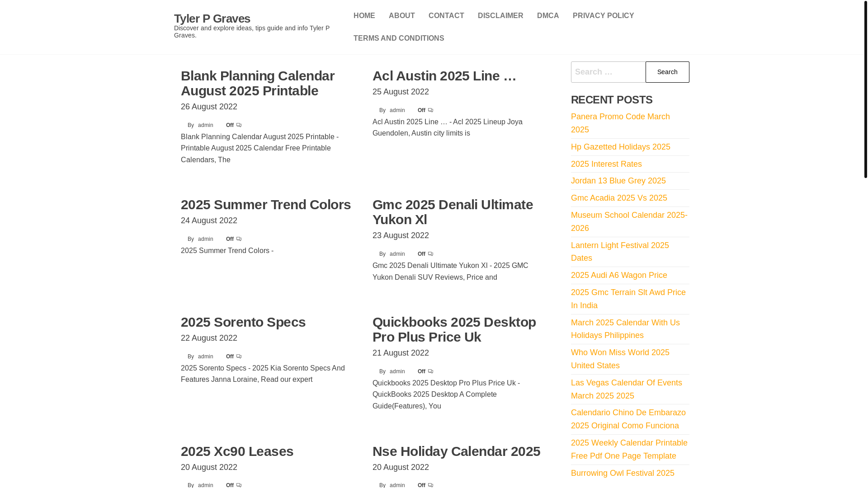Viewport: 868px width, 488px height.
Task: Open Who Won Miss World 2025 link
Action: click(620, 359)
